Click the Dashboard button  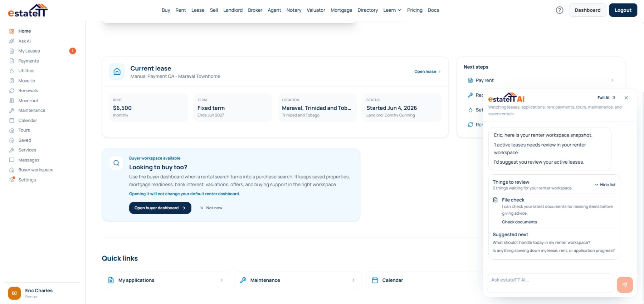coord(587,10)
